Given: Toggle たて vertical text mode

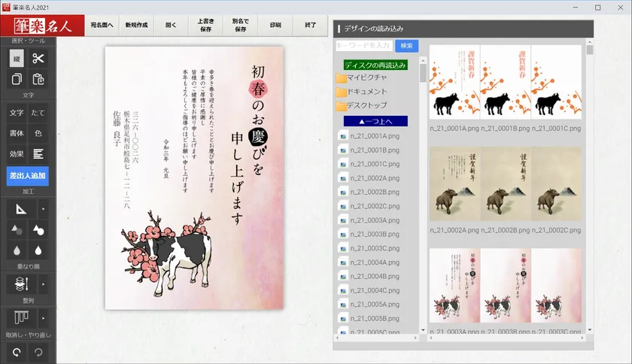Looking at the screenshot, I should pyautogui.click(x=38, y=113).
